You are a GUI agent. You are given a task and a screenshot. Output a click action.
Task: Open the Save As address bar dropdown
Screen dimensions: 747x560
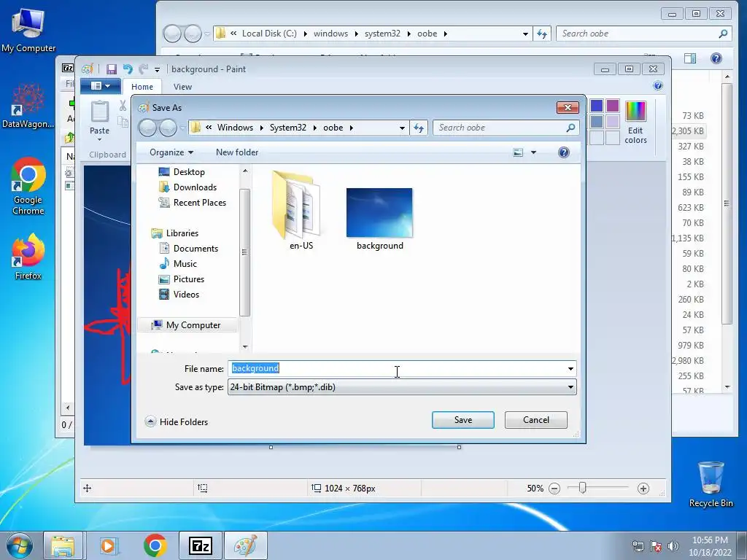tap(402, 128)
